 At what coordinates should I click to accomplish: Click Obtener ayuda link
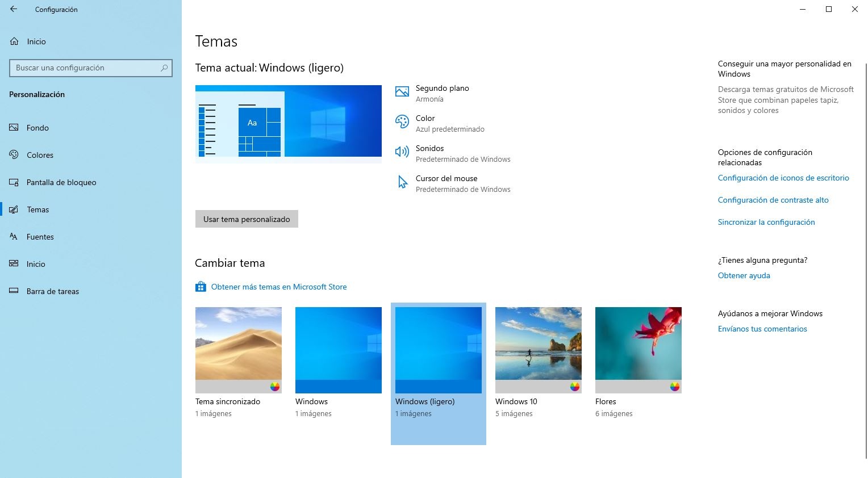pyautogui.click(x=744, y=275)
